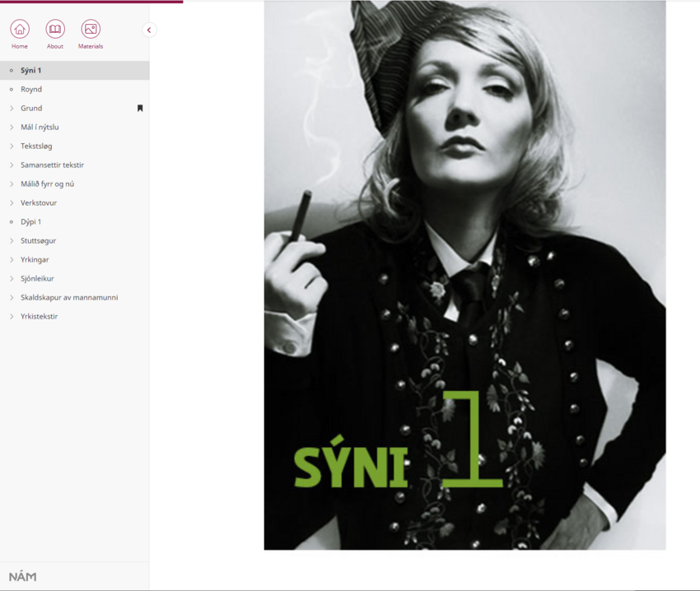The width and height of the screenshot is (700, 591).
Task: Open the Grund chapter
Action: [x=31, y=108]
